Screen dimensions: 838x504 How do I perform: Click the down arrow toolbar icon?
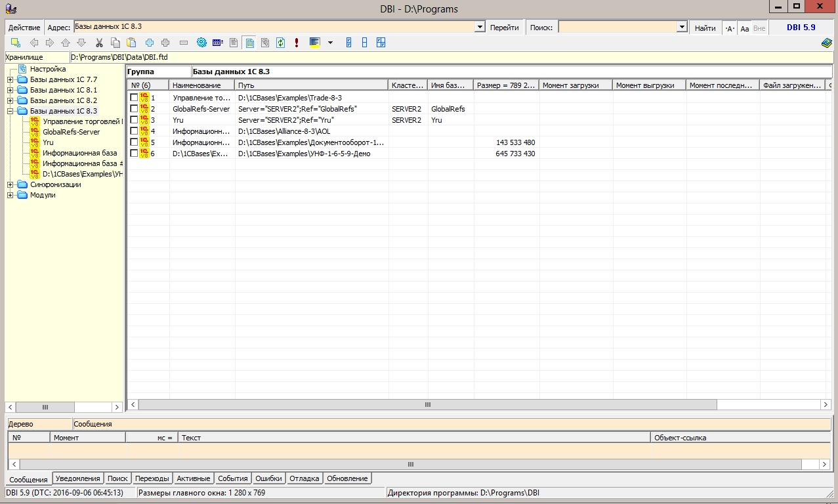click(x=81, y=43)
